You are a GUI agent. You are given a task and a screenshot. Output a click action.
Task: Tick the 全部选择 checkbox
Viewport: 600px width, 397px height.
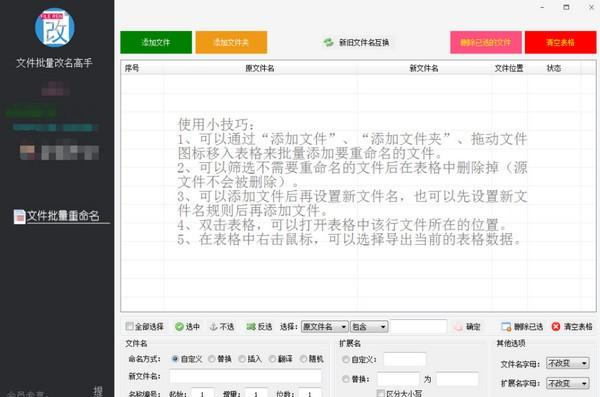[x=129, y=326]
